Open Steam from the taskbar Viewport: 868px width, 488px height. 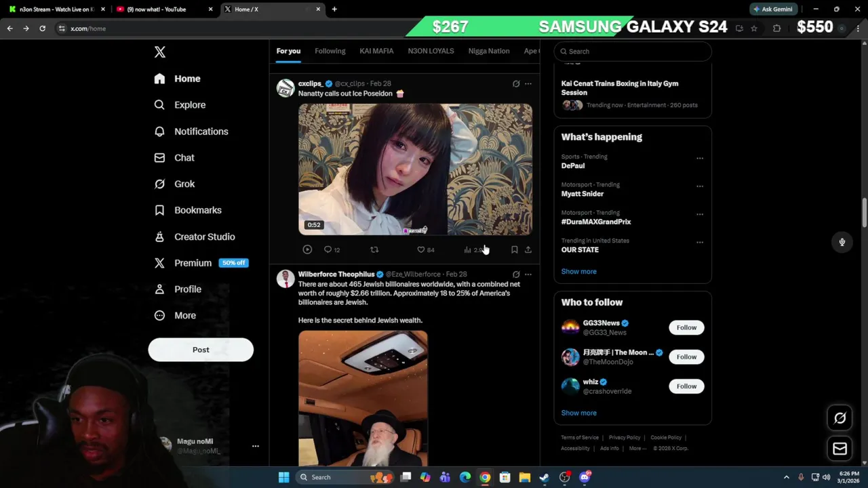(544, 477)
